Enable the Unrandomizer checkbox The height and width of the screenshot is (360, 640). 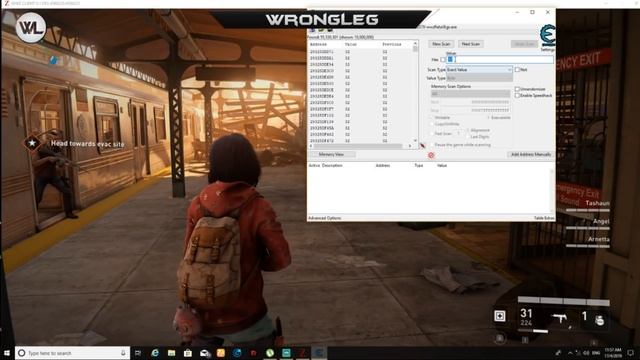click(518, 89)
